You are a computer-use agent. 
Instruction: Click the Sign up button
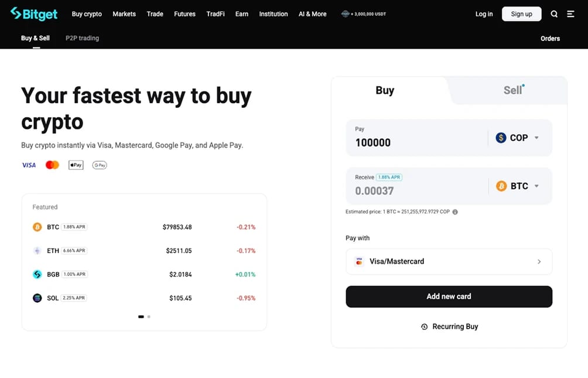coord(521,14)
